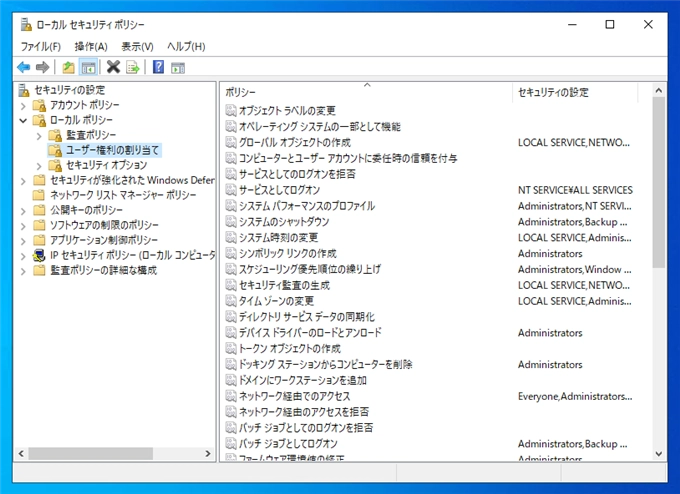Image resolution: width=680 pixels, height=494 pixels.
Task: Click the Back arrow toolbar icon
Action: coord(23,67)
